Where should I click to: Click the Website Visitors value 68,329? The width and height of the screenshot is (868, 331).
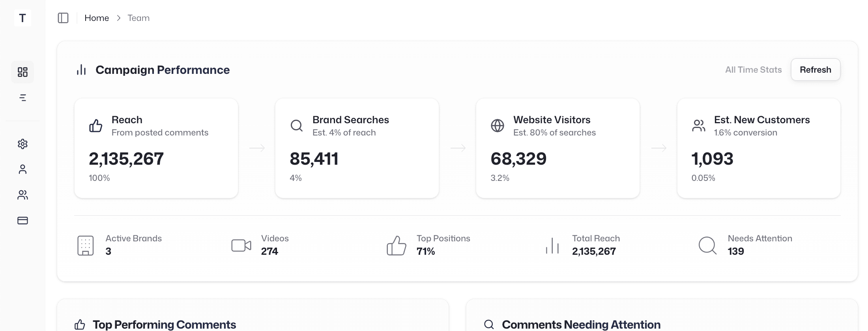click(x=518, y=159)
